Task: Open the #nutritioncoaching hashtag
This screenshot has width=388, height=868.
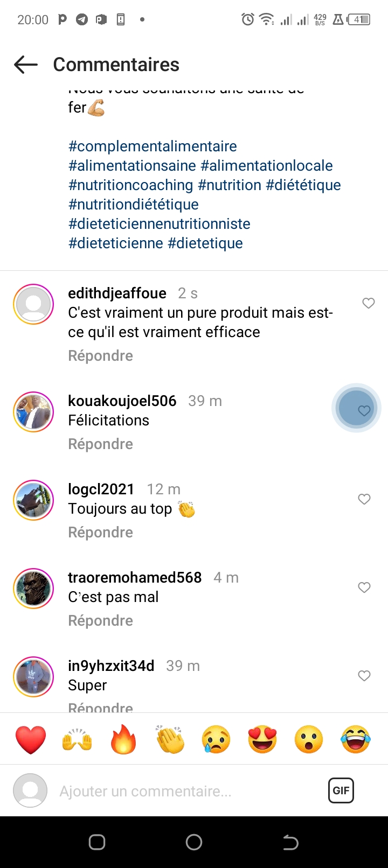Action: tap(131, 185)
